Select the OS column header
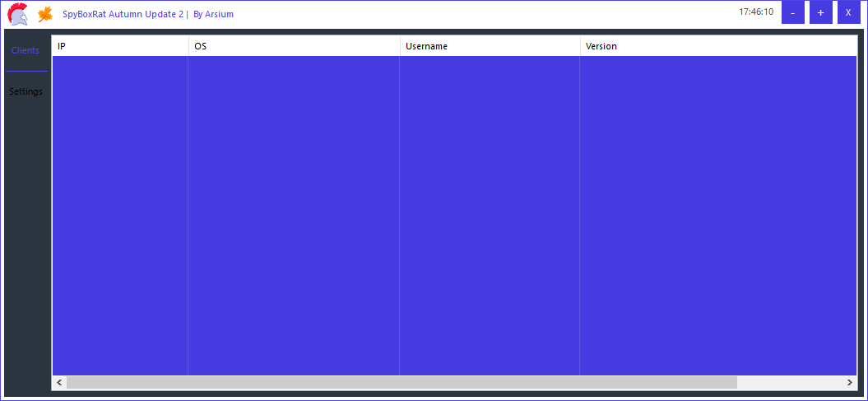Image resolution: width=868 pixels, height=401 pixels. (x=293, y=46)
